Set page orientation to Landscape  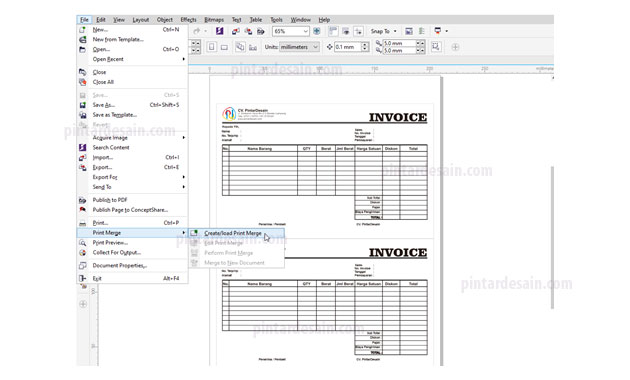click(224, 47)
